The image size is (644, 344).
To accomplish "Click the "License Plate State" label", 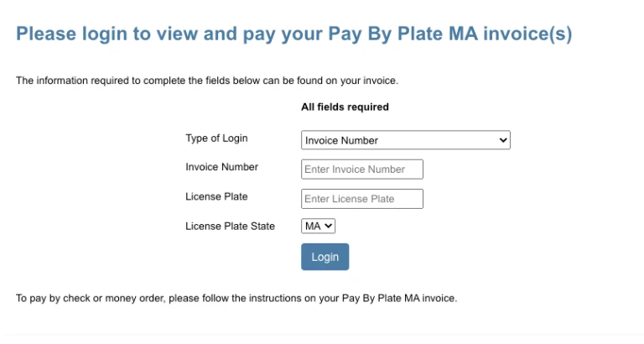I will [230, 226].
